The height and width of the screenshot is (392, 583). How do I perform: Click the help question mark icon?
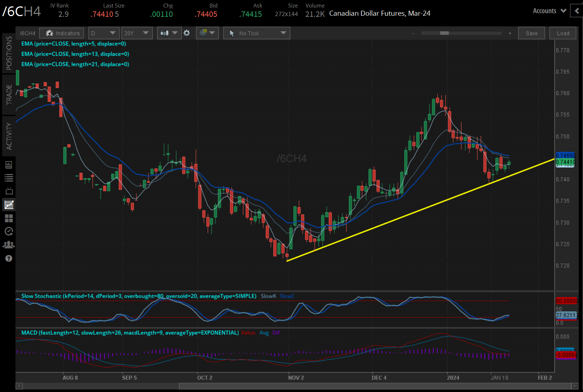(x=9, y=258)
